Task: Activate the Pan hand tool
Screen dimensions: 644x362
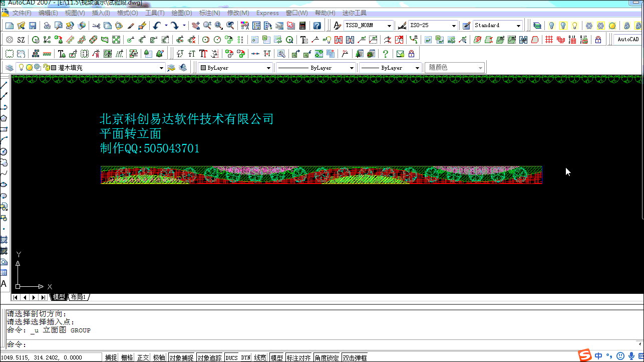Action: [x=196, y=26]
